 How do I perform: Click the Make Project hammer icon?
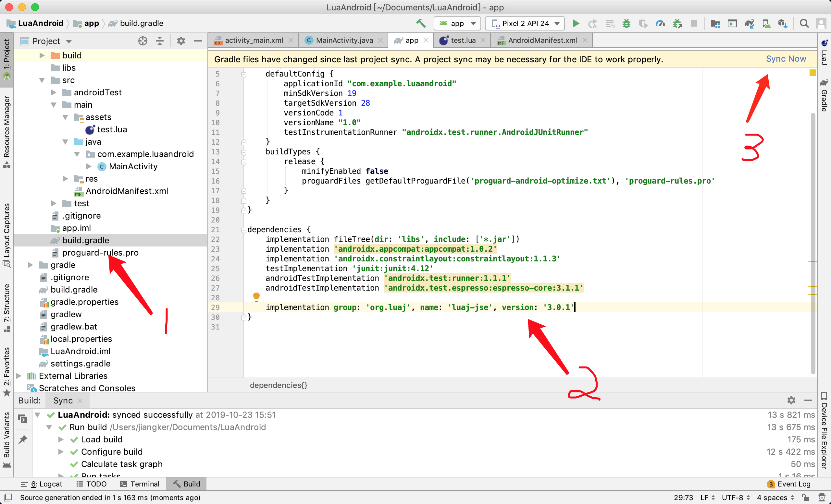pos(421,23)
